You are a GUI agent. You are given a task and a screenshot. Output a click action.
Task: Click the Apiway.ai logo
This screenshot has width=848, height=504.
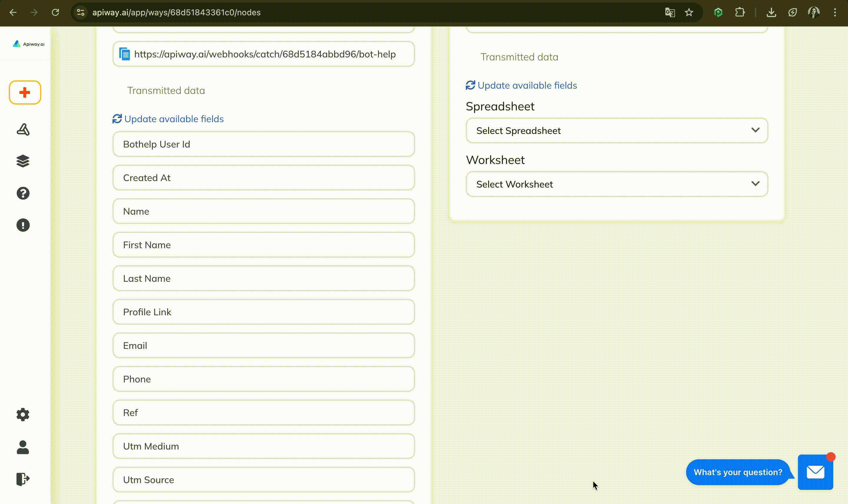coord(29,44)
